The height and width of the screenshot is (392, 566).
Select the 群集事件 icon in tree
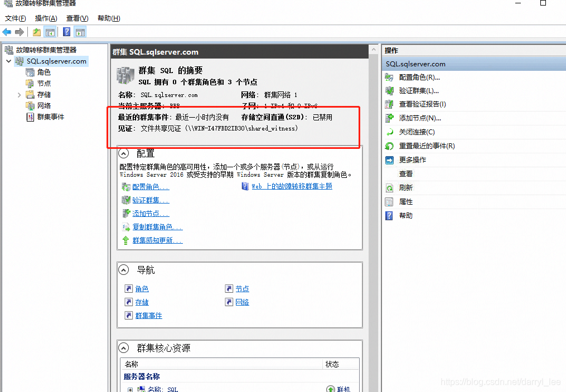pos(30,117)
